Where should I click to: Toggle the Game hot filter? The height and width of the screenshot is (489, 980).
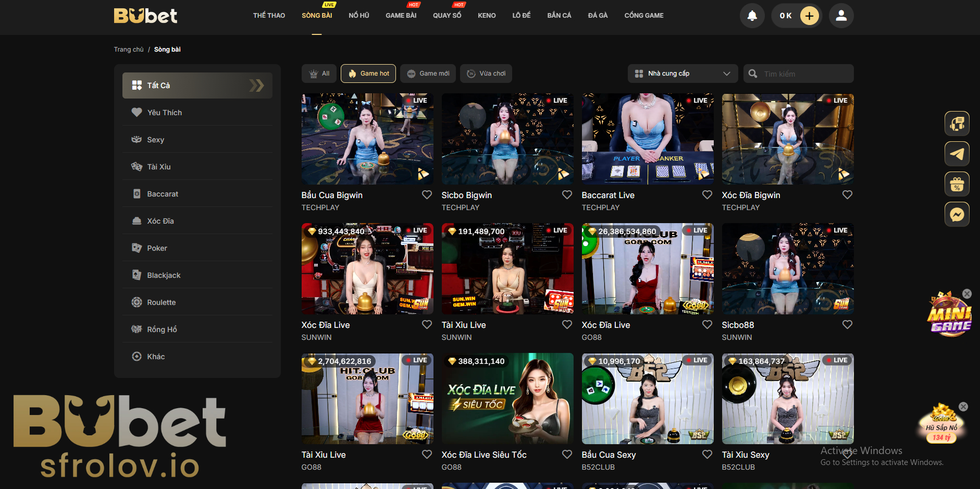point(368,73)
